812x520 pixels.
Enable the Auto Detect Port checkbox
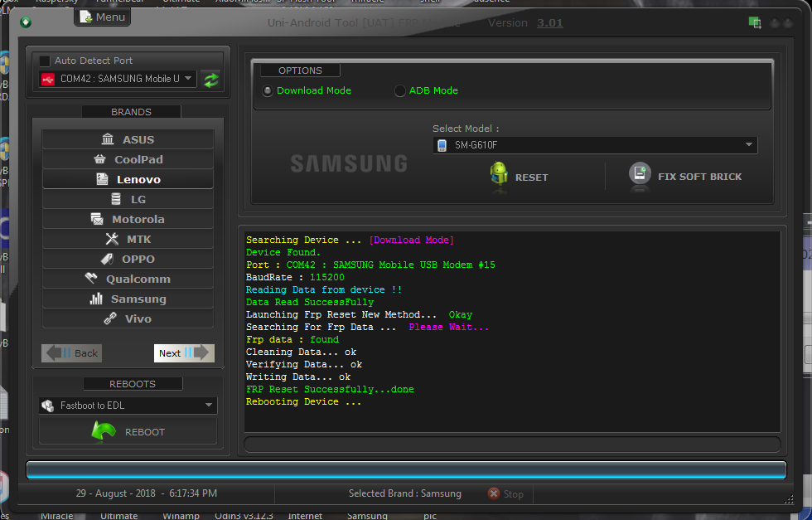[45, 60]
